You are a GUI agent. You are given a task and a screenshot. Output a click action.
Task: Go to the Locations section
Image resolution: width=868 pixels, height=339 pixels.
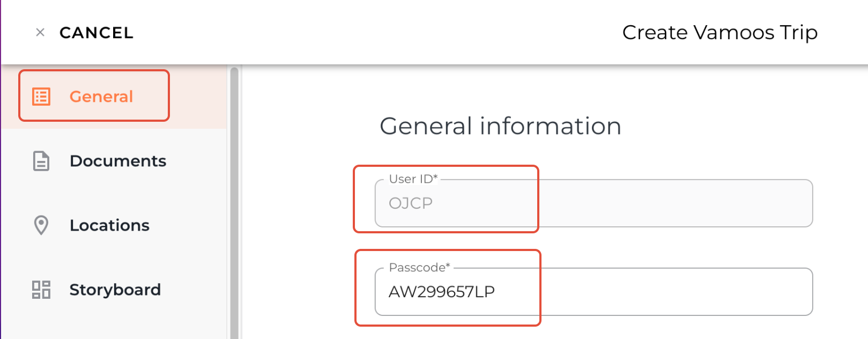coord(109,225)
